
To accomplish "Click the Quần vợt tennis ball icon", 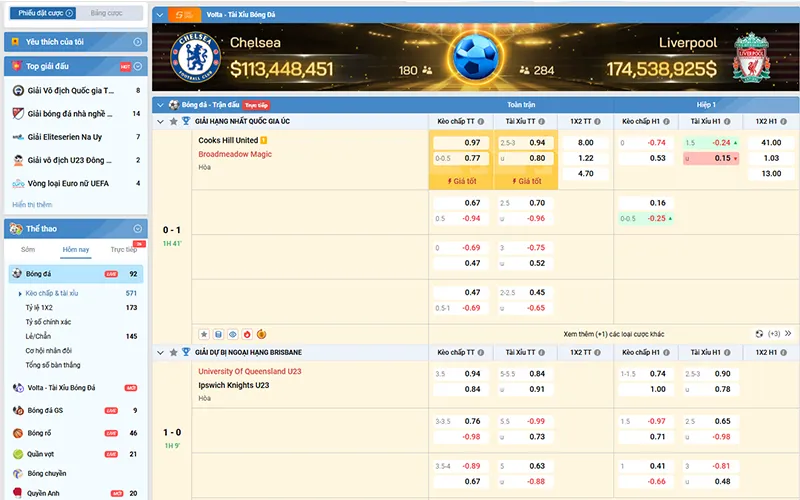I will click(x=18, y=454).
